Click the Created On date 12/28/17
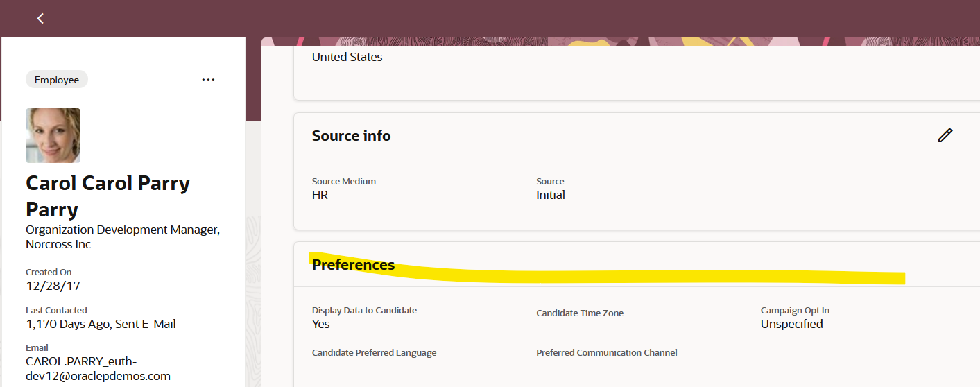This screenshot has height=387, width=980. 53,286
